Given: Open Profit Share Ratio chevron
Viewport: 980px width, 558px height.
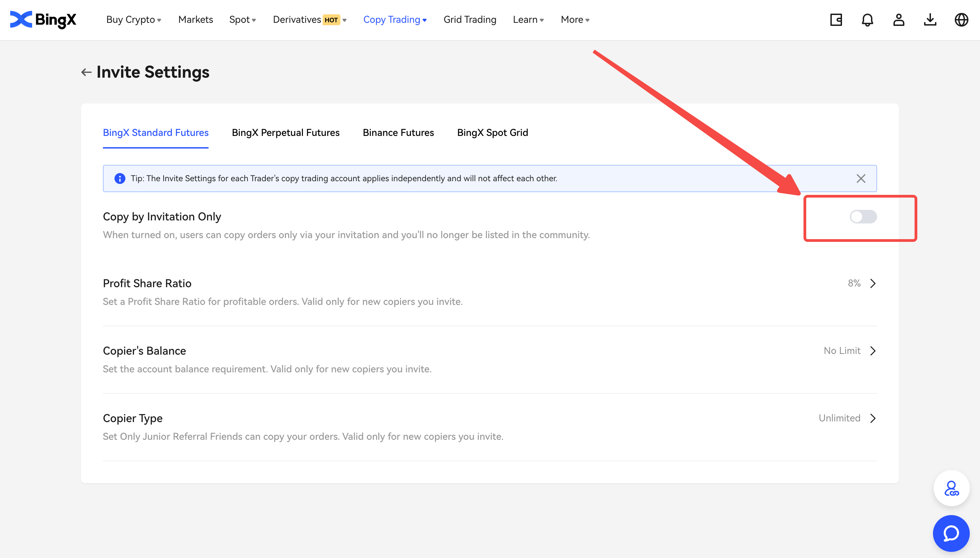Looking at the screenshot, I should click(873, 283).
